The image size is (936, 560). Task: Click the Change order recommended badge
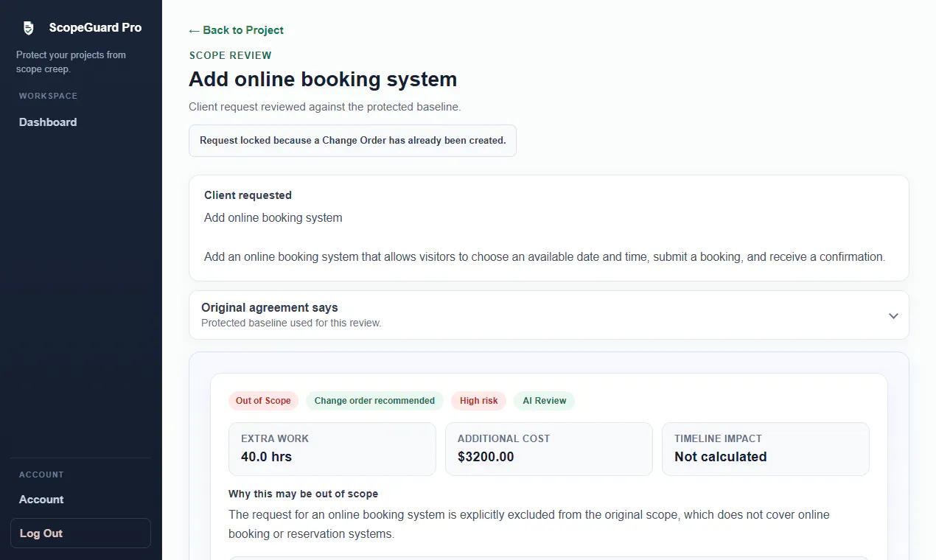click(374, 401)
